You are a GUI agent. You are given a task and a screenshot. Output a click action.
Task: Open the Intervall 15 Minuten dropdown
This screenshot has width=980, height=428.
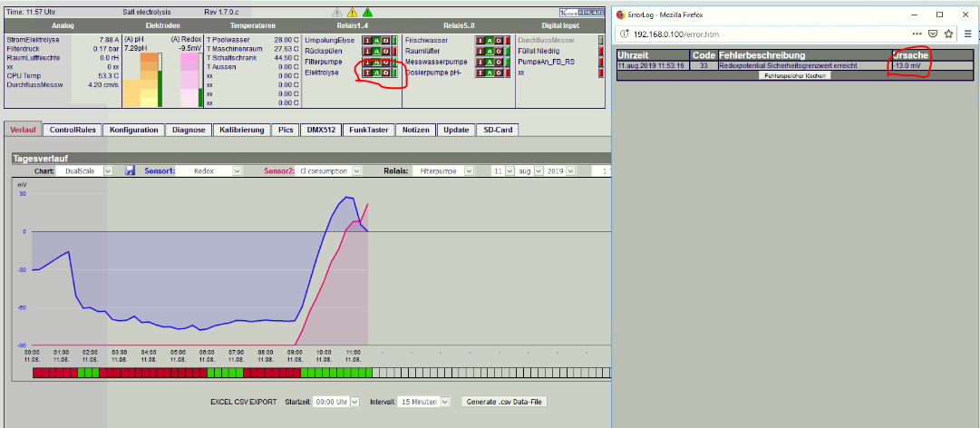[x=423, y=402]
